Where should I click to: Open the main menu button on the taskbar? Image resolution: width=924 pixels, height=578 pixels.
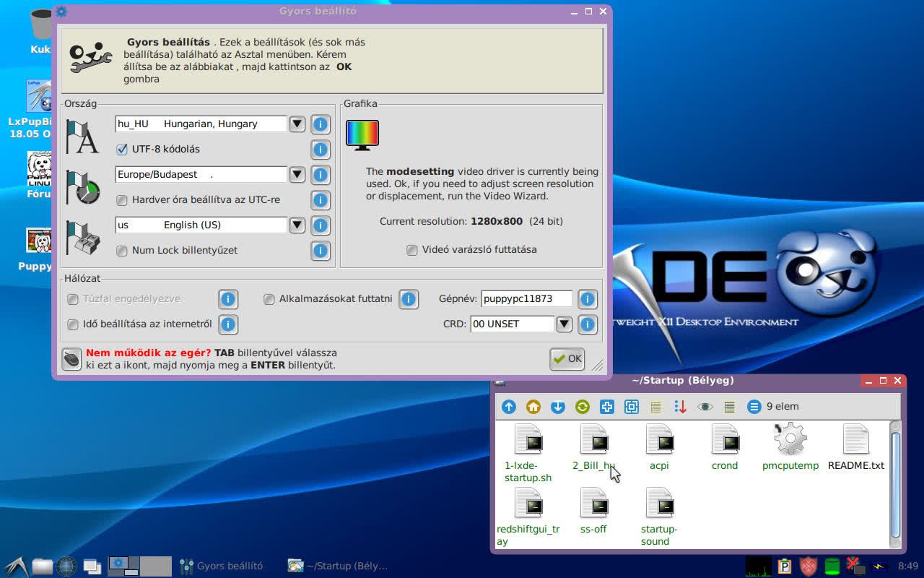pyautogui.click(x=16, y=566)
